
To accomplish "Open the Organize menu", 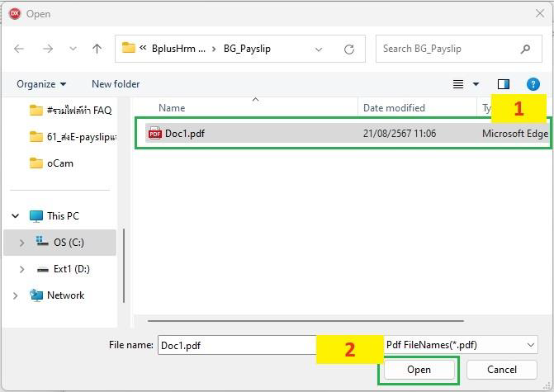I will tap(41, 84).
